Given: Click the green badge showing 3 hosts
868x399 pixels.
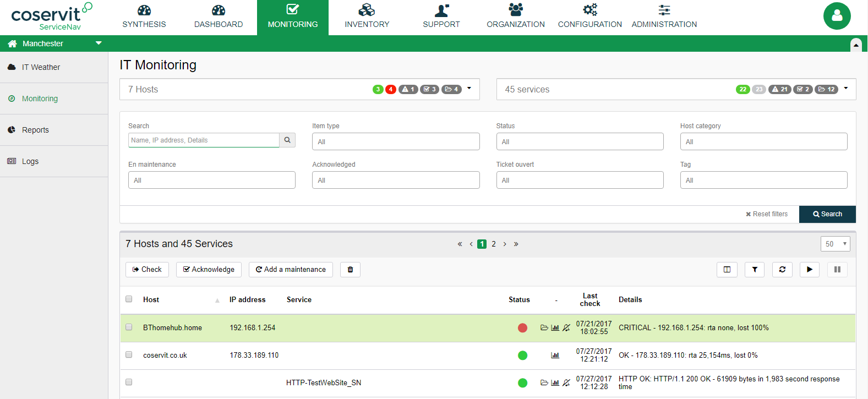Looking at the screenshot, I should 378,89.
